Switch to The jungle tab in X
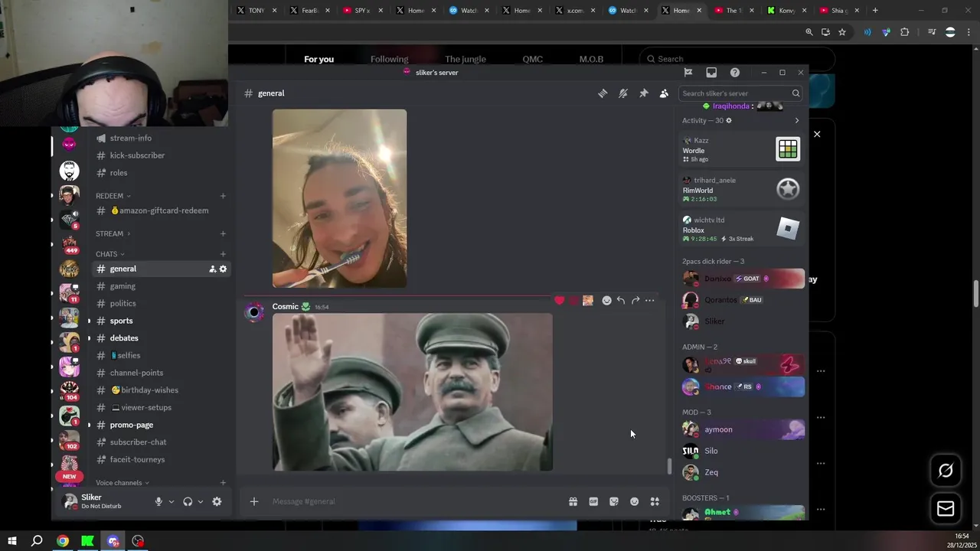Image resolution: width=980 pixels, height=551 pixels. click(465, 59)
